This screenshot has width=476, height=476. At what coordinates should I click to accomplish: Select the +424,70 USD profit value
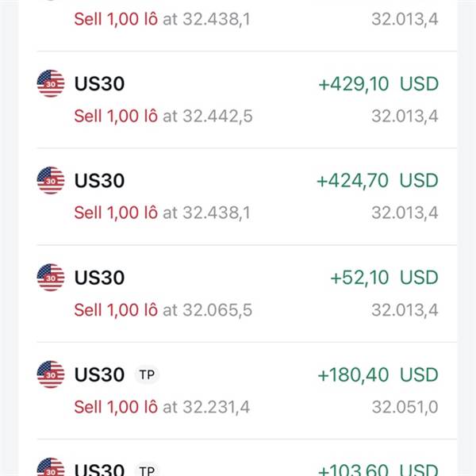point(377,181)
